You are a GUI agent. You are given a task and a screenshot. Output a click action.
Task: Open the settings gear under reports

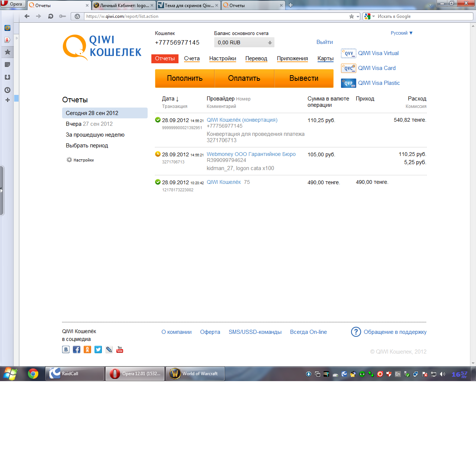[x=69, y=160]
